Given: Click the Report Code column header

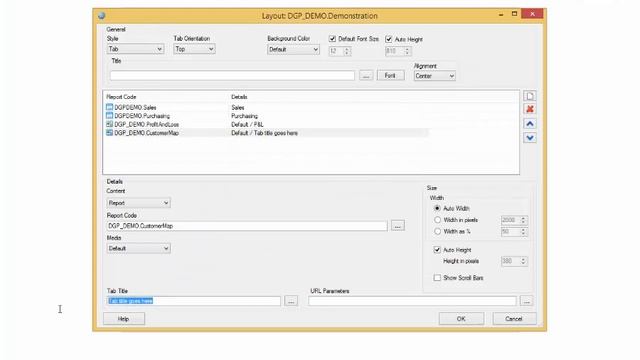Looking at the screenshot, I should coord(121,97).
